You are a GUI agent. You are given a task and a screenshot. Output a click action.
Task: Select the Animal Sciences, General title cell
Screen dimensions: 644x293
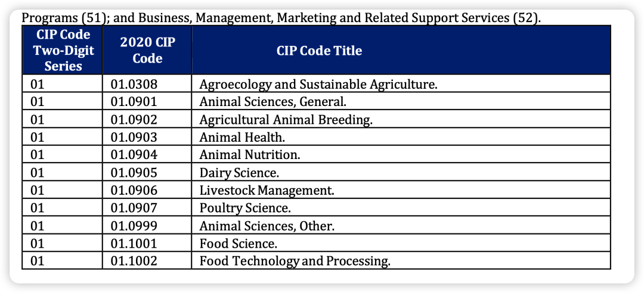coord(401,101)
